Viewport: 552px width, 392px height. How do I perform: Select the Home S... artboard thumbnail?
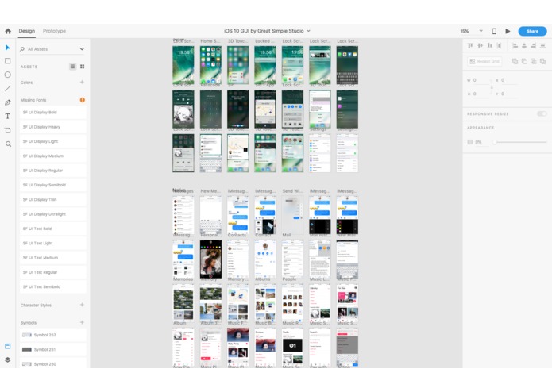(211, 65)
